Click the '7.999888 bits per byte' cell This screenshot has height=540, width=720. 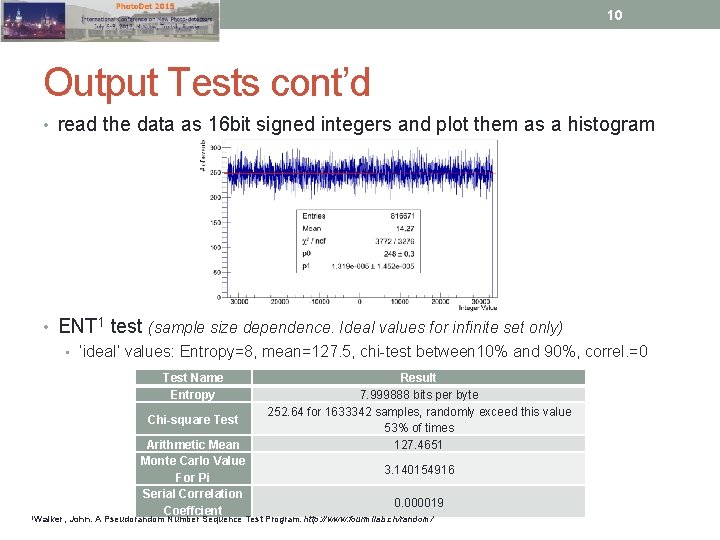[x=419, y=394]
